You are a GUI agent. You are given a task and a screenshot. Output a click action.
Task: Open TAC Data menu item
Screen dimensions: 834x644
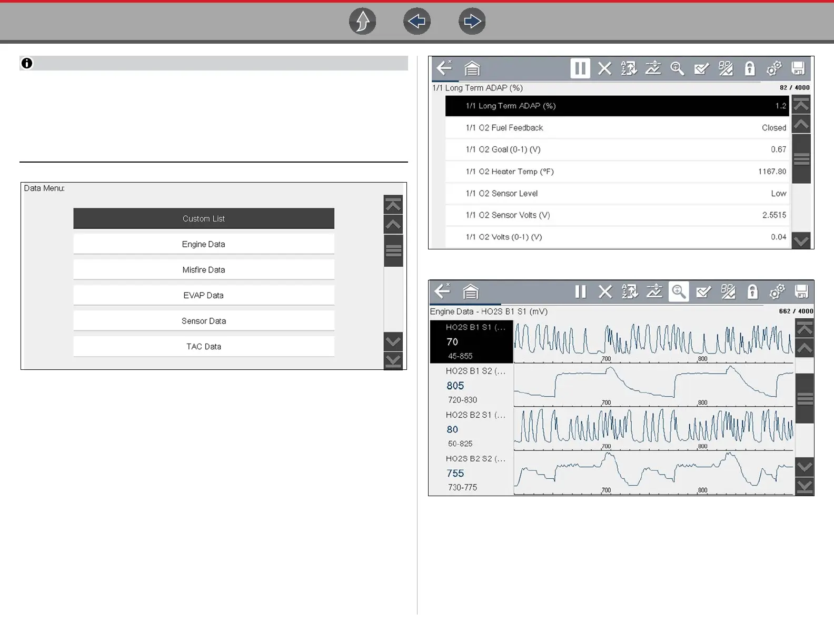pos(204,346)
